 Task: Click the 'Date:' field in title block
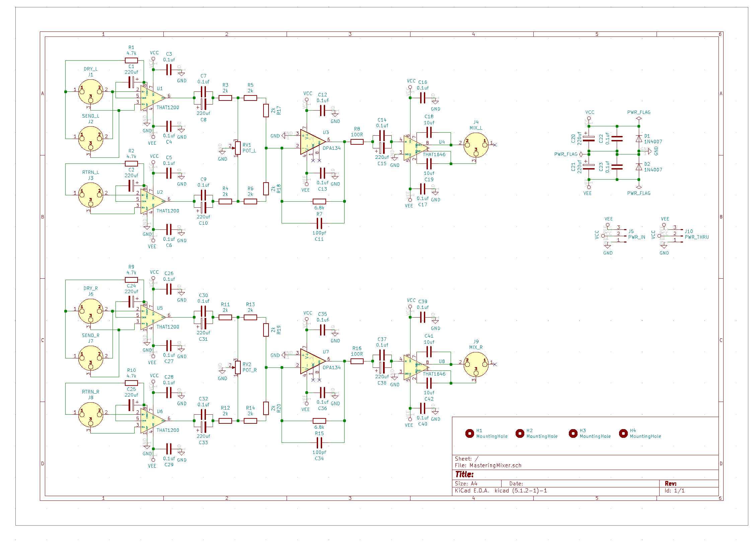tap(516, 483)
